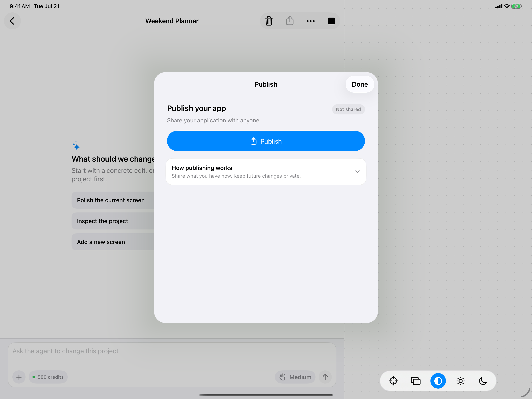Screen dimensions: 532x399
Task: Choose Polish the current screen suggestion
Action: click(113, 200)
